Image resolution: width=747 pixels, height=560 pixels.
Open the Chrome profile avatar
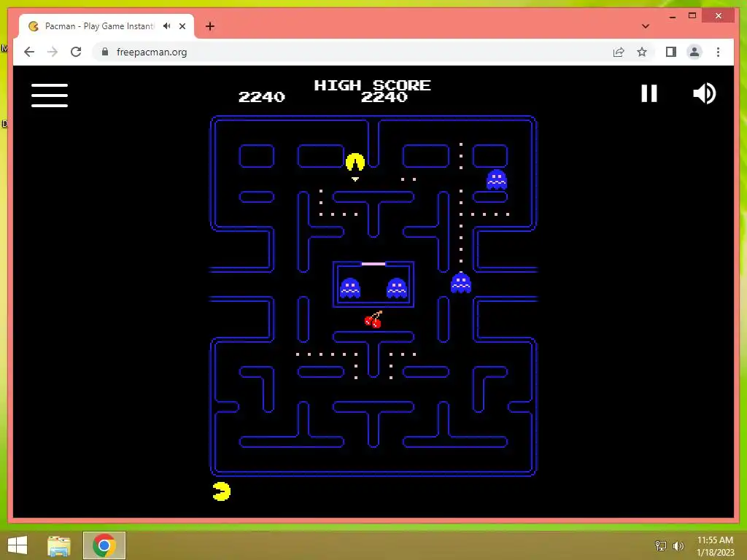point(694,52)
